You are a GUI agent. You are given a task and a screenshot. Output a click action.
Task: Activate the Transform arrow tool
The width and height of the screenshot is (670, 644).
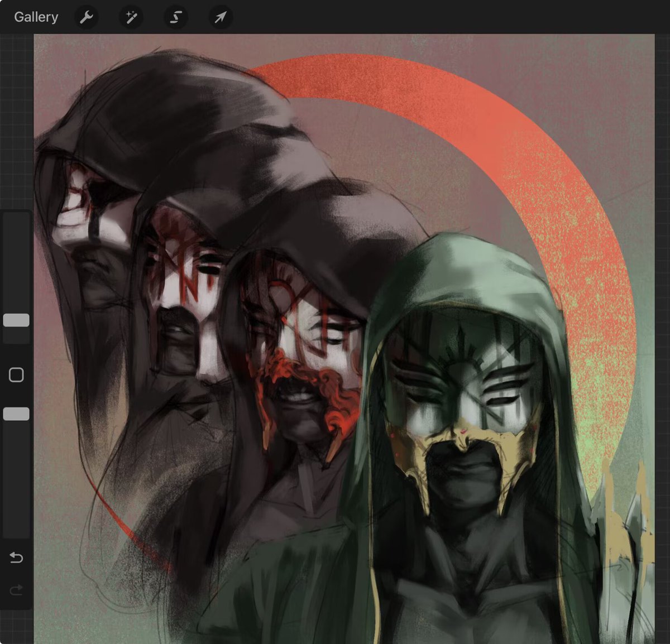(221, 17)
